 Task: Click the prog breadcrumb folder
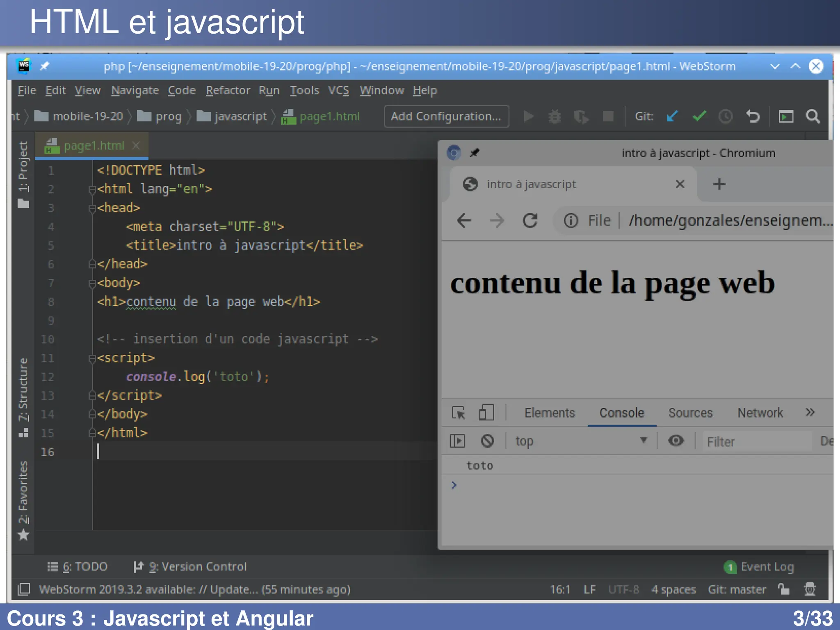[160, 116]
